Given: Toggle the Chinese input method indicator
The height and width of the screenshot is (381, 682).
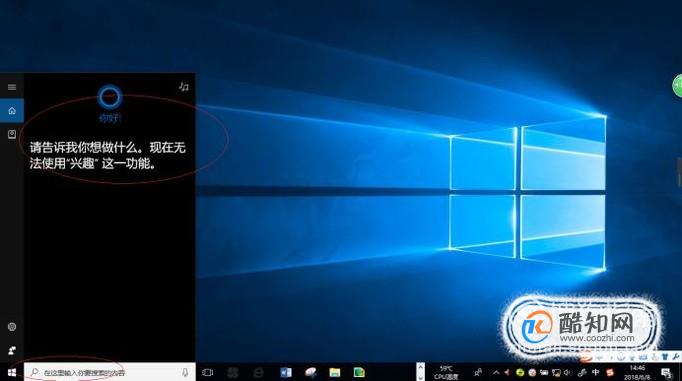Looking at the screenshot, I should pyautogui.click(x=595, y=373).
